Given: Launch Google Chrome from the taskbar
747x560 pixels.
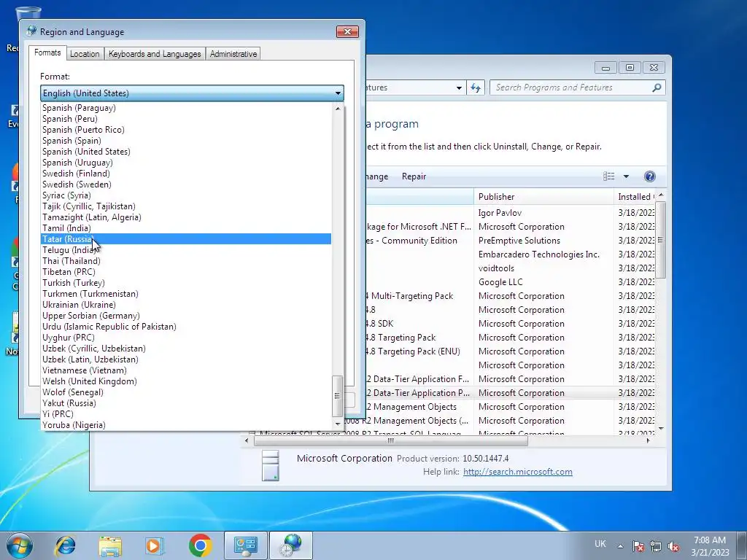Looking at the screenshot, I should (x=200, y=545).
